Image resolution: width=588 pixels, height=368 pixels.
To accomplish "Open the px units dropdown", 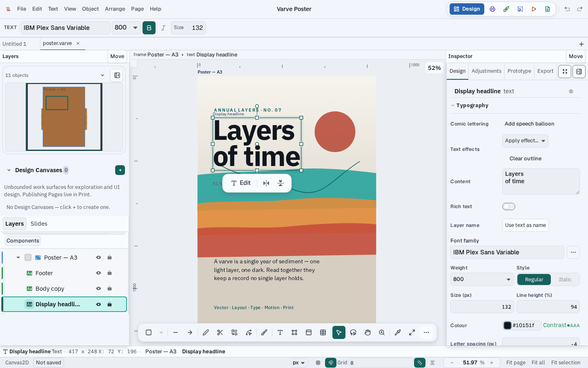I will click(x=299, y=363).
